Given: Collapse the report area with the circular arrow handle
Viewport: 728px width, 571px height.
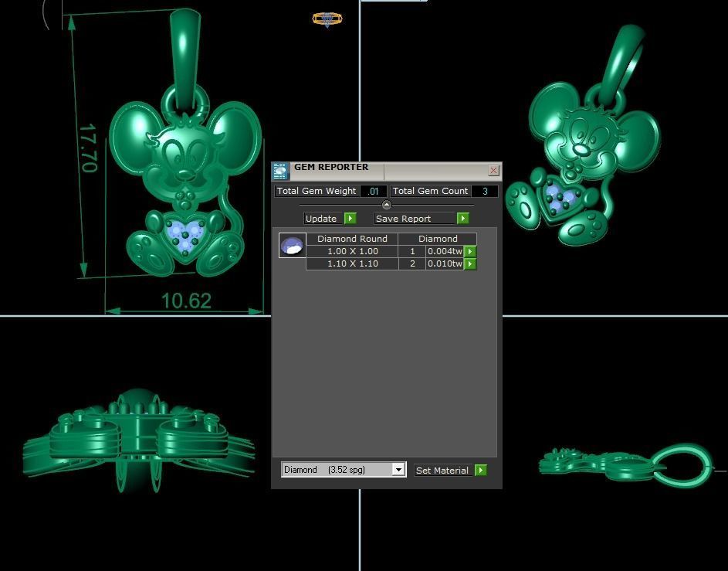Looking at the screenshot, I should coord(386,205).
